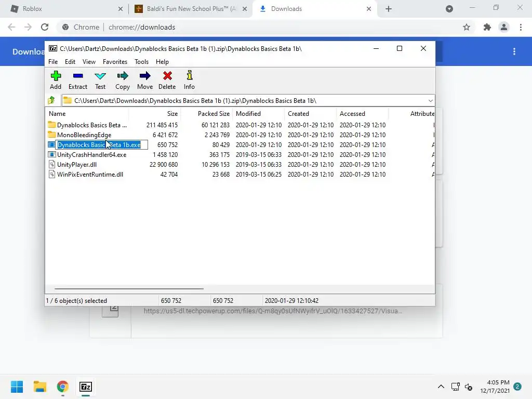Viewport: 532px width, 399px height.
Task: Sort by Modified column header
Action: coord(259,114)
